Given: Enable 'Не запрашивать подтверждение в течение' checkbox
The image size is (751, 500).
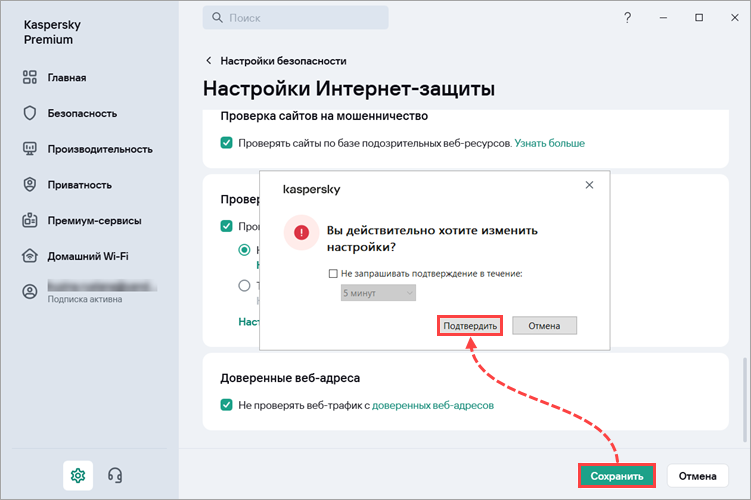Looking at the screenshot, I should pyautogui.click(x=333, y=273).
